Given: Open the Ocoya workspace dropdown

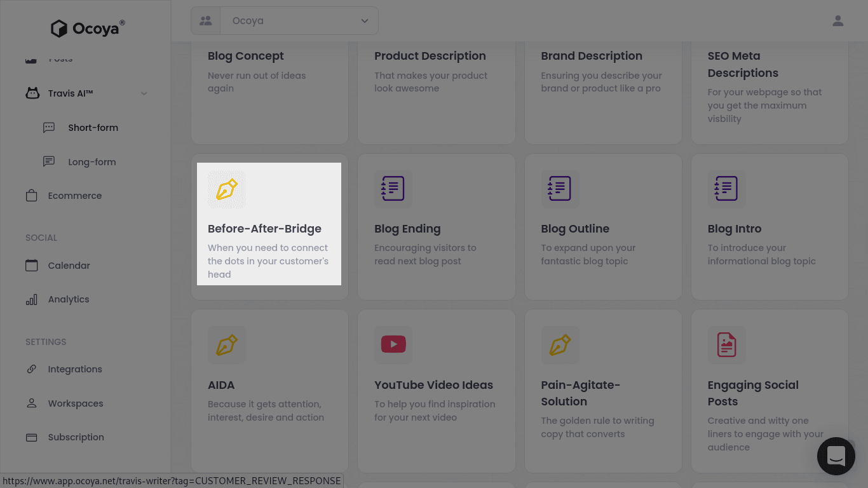Looking at the screenshot, I should click(299, 21).
